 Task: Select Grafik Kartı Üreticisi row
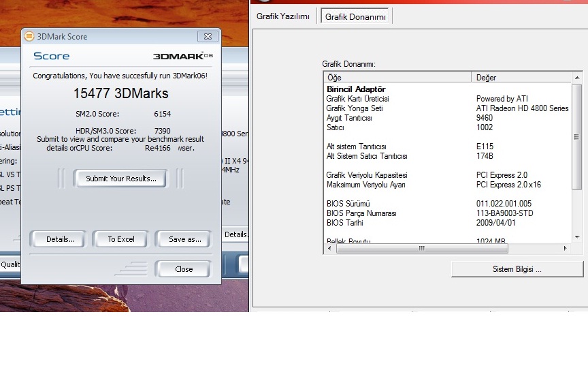[448, 99]
